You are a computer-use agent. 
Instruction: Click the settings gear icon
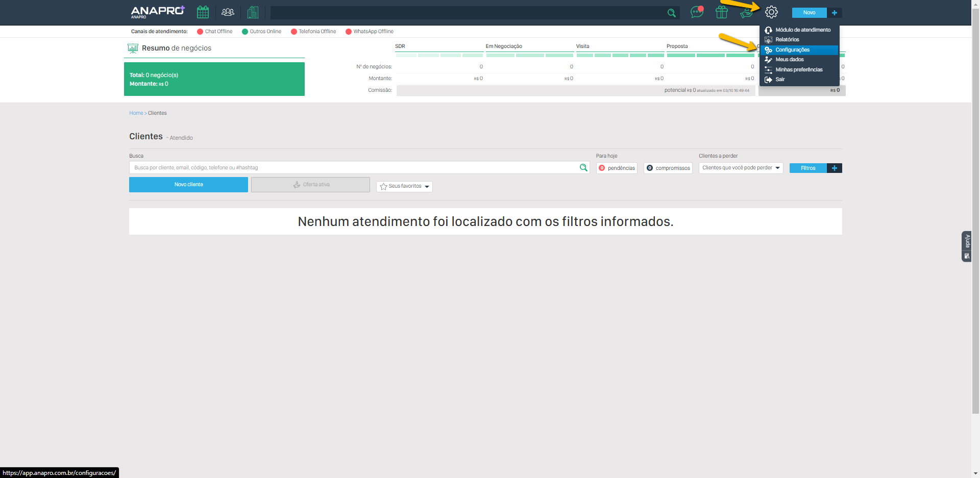coord(771,12)
